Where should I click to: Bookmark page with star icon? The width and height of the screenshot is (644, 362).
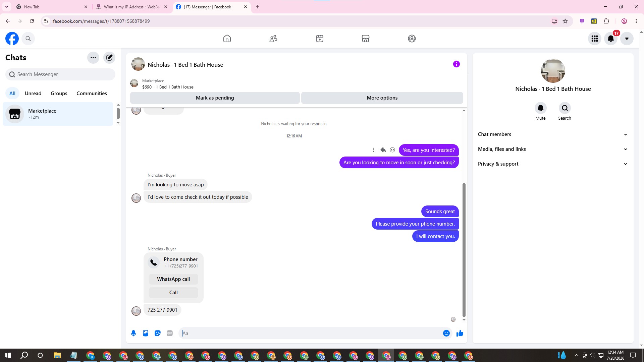coord(565,21)
